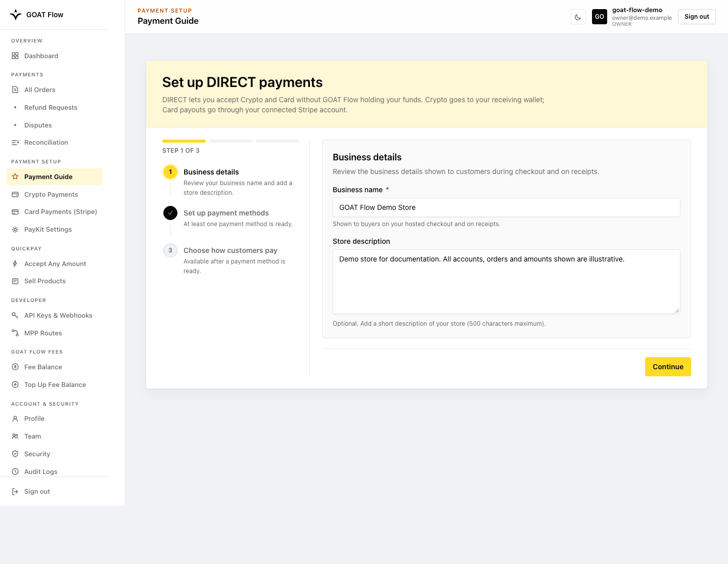Click the All Orders document icon

point(15,90)
